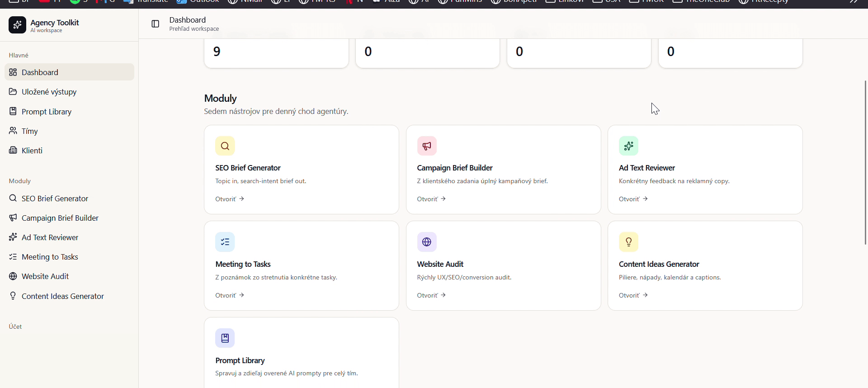
Task: Click the Dashboard title in the top header
Action: tap(187, 20)
